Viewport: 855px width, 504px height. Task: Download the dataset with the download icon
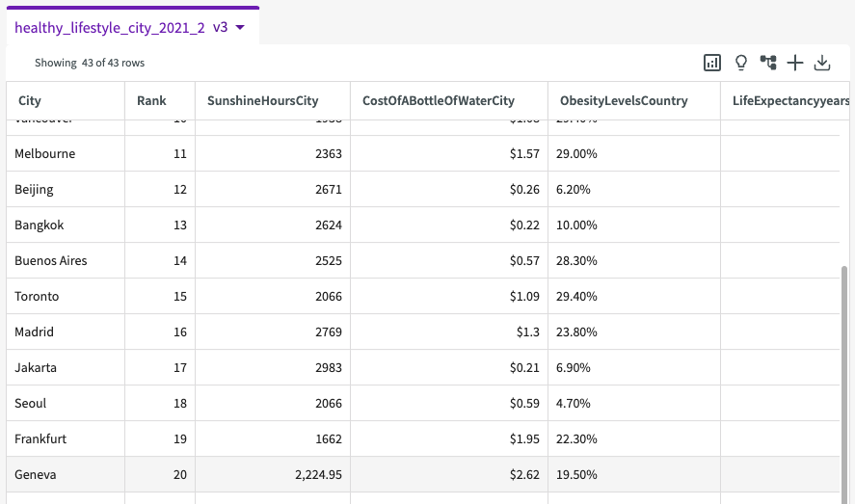821,63
